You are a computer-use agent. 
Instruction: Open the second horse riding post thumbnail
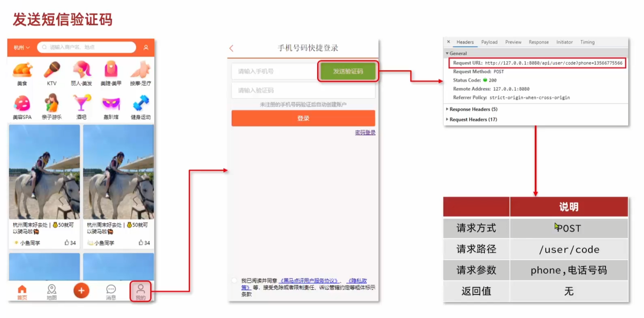(118, 172)
